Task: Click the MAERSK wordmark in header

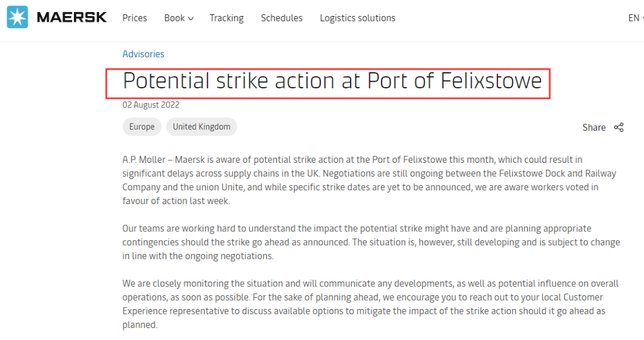Action: pyautogui.click(x=72, y=17)
